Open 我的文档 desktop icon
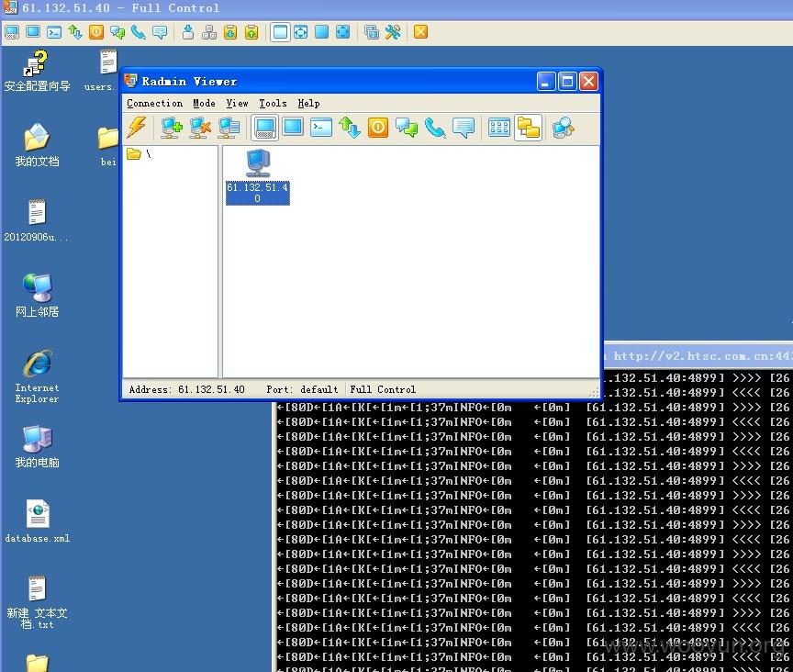Screen dimensions: 793x672 tap(37, 145)
